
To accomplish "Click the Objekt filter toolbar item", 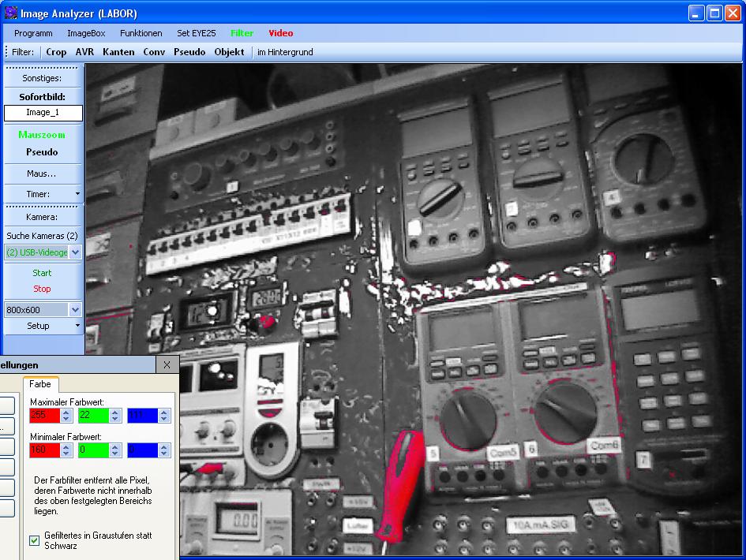I will click(229, 52).
